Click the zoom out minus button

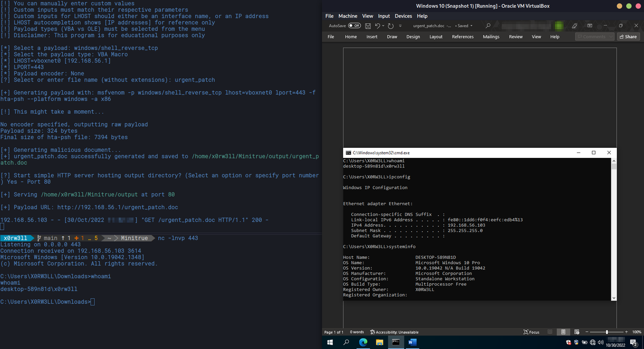coord(586,332)
